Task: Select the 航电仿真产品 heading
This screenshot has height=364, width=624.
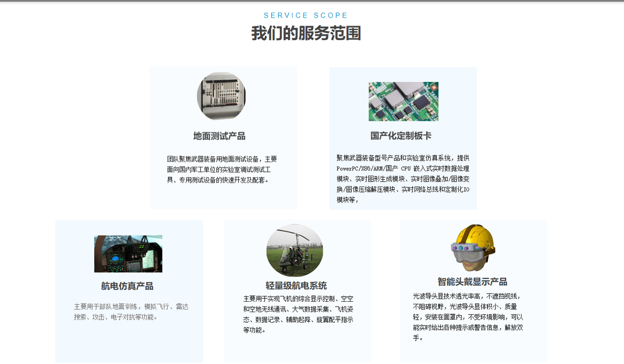Action: (127, 286)
